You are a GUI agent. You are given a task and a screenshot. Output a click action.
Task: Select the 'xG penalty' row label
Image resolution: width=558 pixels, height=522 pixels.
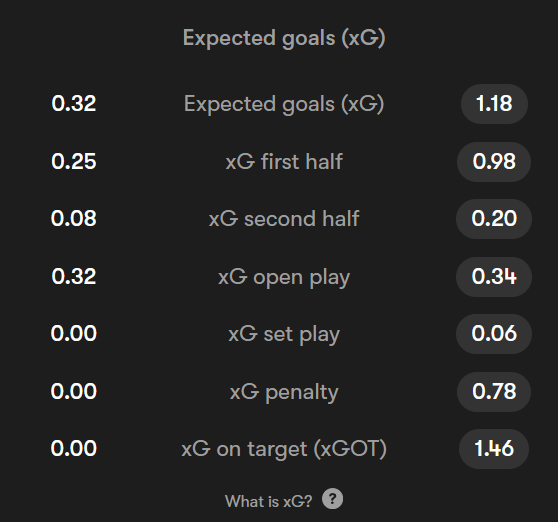click(x=284, y=392)
